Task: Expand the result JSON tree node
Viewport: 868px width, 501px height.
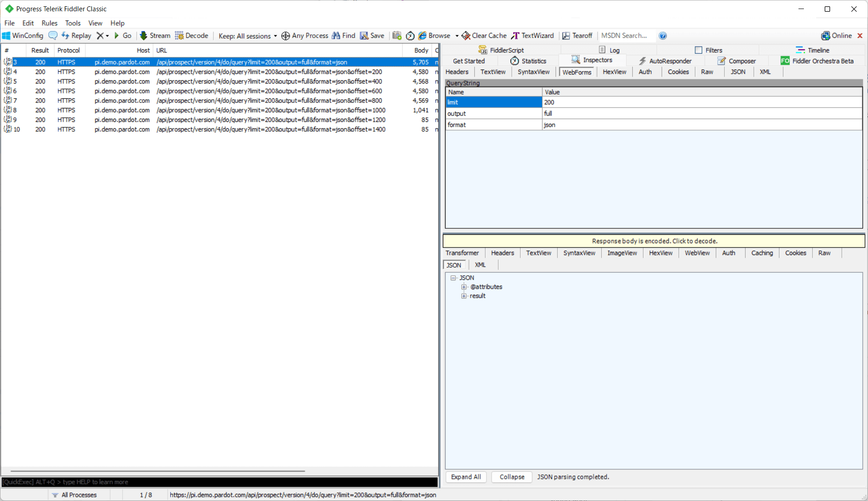Action: [464, 296]
